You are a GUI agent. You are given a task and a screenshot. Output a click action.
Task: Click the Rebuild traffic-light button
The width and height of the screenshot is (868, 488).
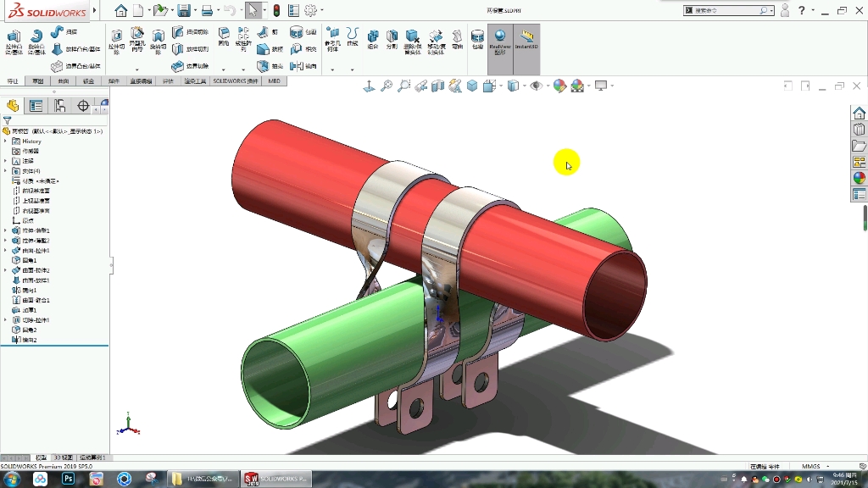pos(276,9)
